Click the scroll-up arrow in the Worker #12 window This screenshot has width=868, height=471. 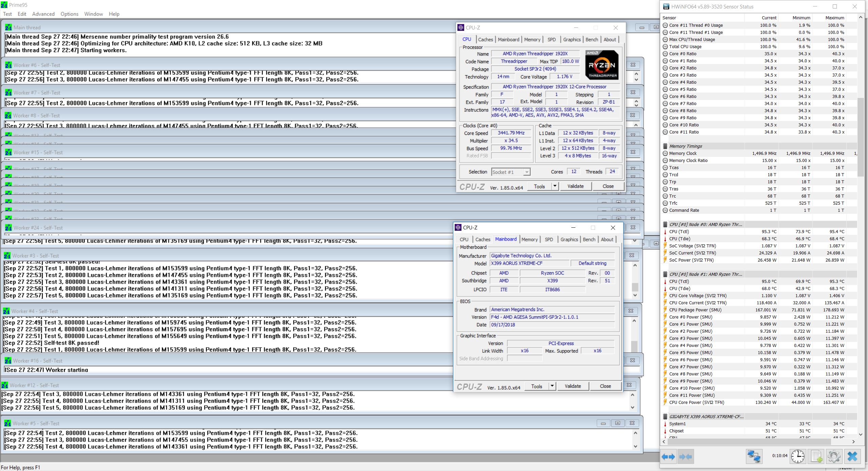coord(632,395)
